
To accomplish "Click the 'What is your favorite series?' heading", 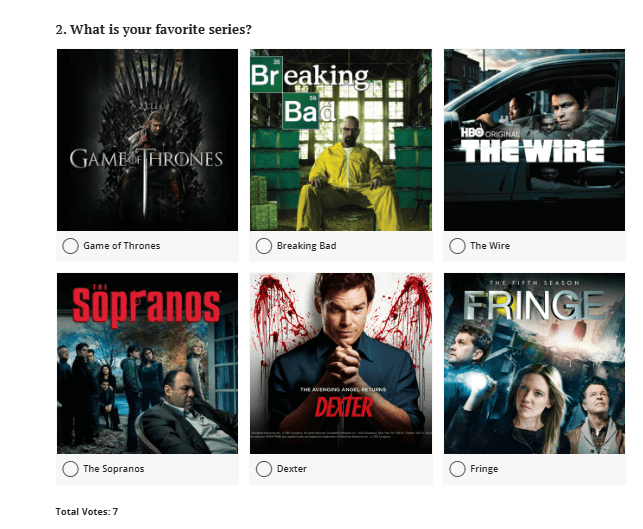I will (x=153, y=30).
